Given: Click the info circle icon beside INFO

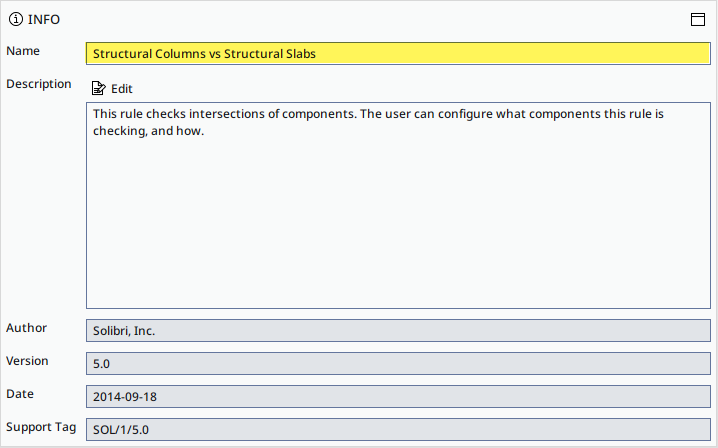Looking at the screenshot, I should (x=16, y=19).
